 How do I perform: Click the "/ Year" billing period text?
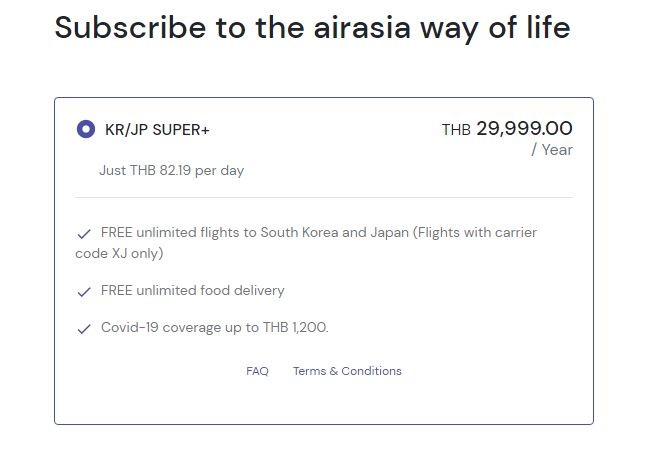pyautogui.click(x=551, y=150)
